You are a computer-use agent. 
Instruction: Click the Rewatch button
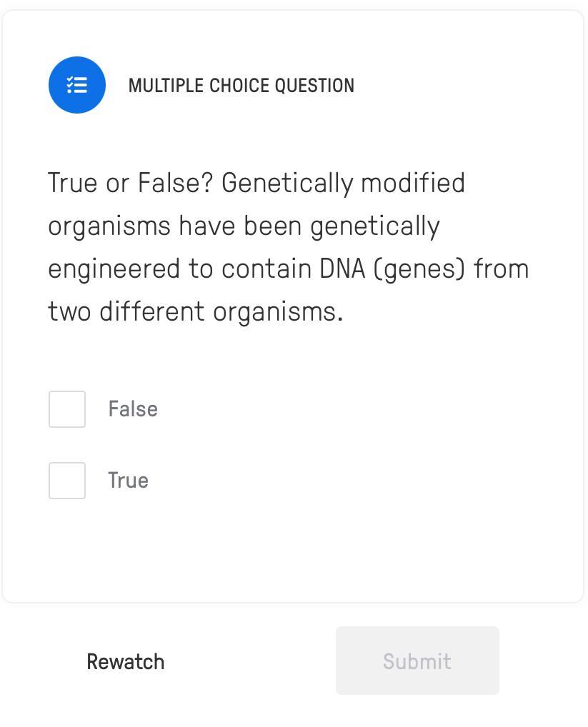click(x=126, y=661)
